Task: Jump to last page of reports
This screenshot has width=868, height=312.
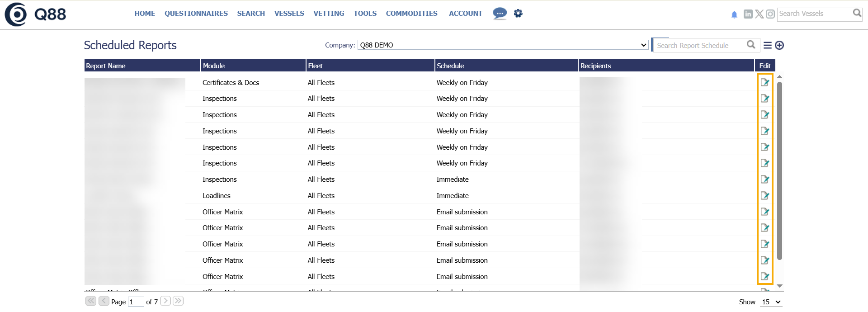Action: pos(178,301)
